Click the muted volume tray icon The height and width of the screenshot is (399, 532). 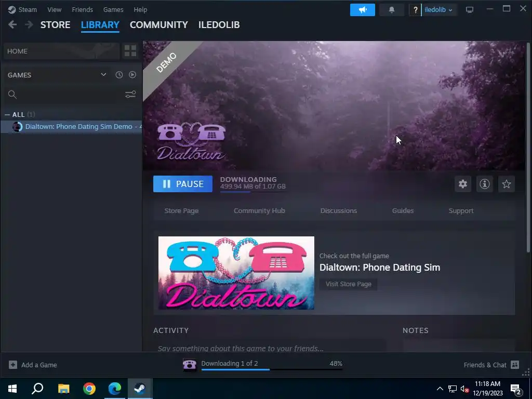coord(464,389)
